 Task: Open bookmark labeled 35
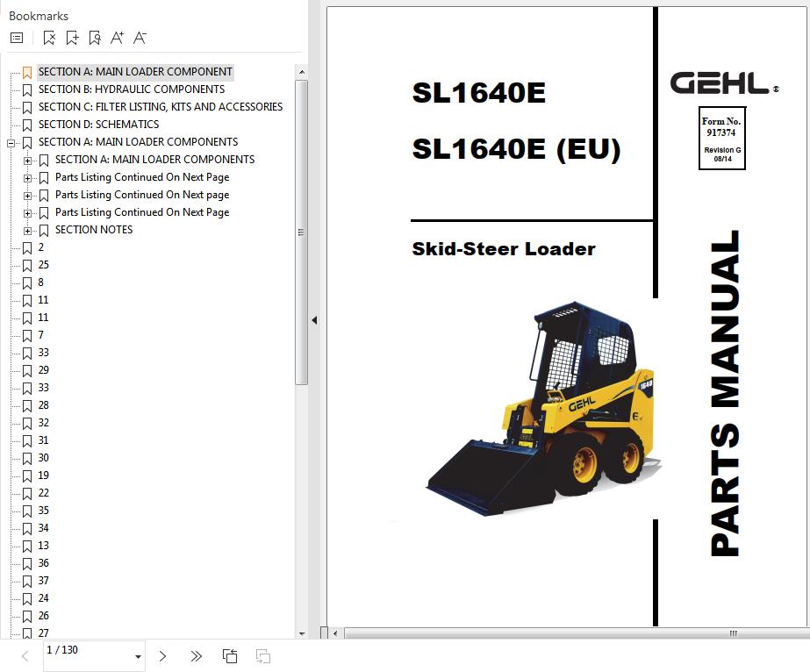[43, 511]
